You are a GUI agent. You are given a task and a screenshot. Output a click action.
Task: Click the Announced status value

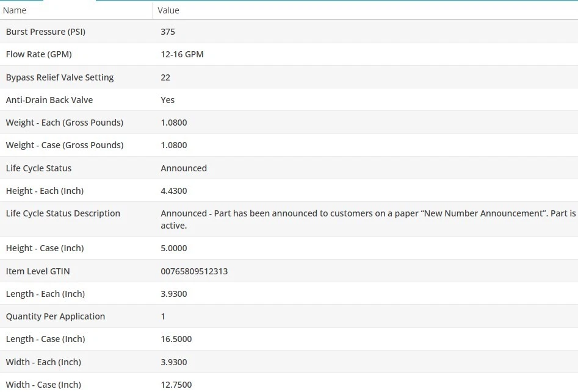[x=184, y=168]
